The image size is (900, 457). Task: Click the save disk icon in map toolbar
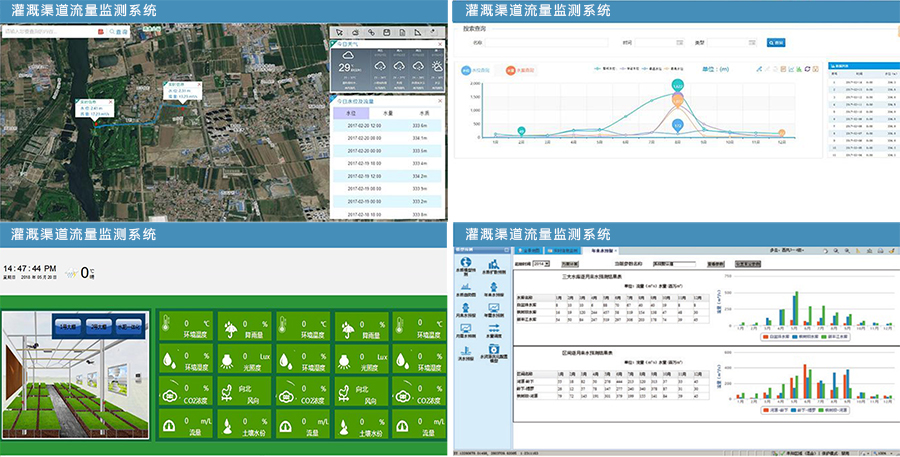[x=387, y=33]
